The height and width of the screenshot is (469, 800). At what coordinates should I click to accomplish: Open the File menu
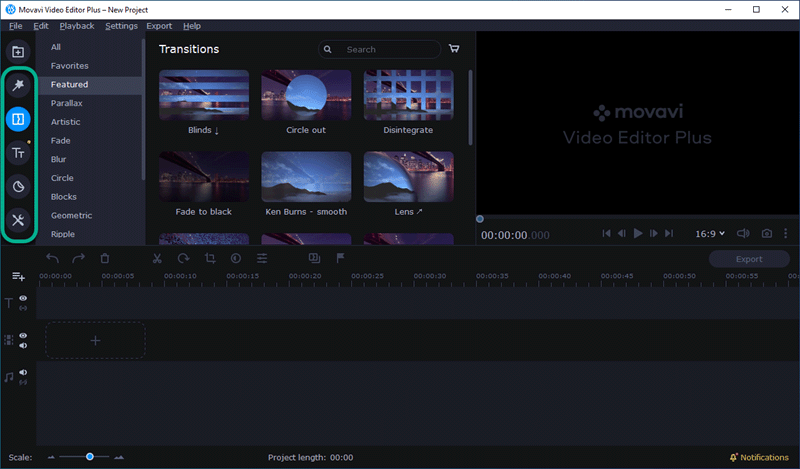[15, 26]
